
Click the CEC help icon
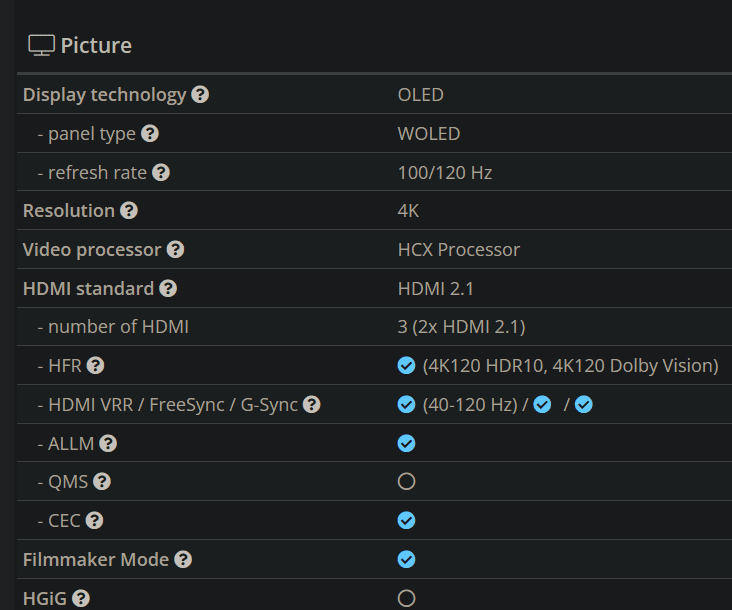pos(95,520)
